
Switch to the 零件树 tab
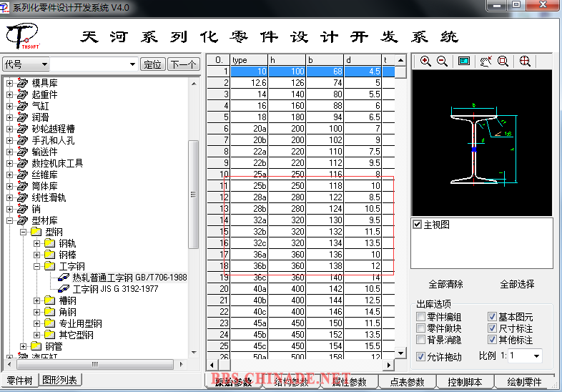[19, 381]
